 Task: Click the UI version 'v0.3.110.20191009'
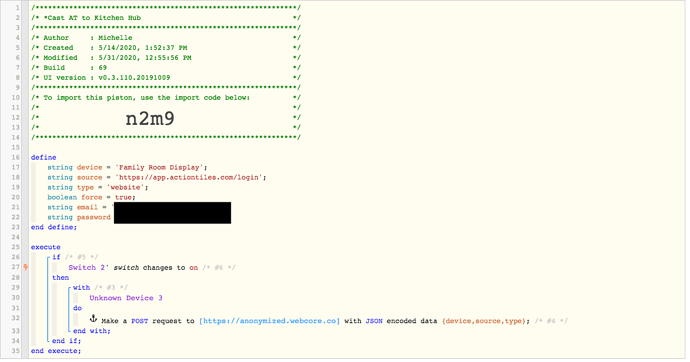[134, 78]
